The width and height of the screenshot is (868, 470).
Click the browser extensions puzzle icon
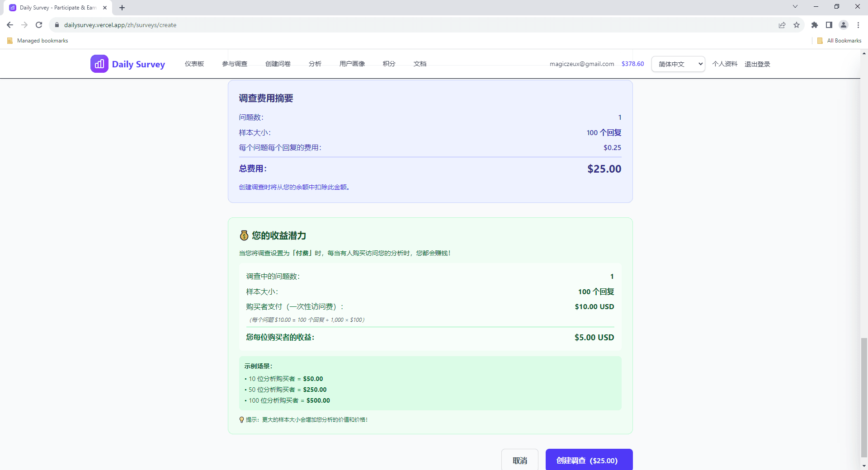coord(814,25)
